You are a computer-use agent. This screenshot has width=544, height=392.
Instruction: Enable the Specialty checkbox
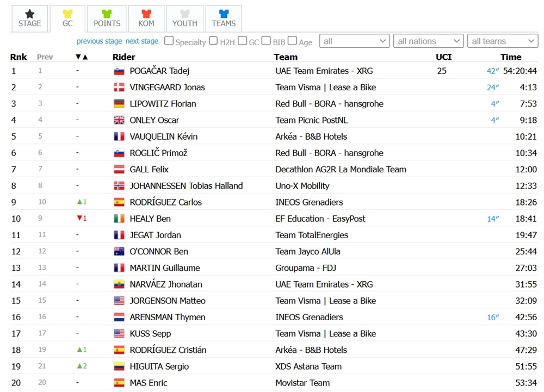click(169, 41)
